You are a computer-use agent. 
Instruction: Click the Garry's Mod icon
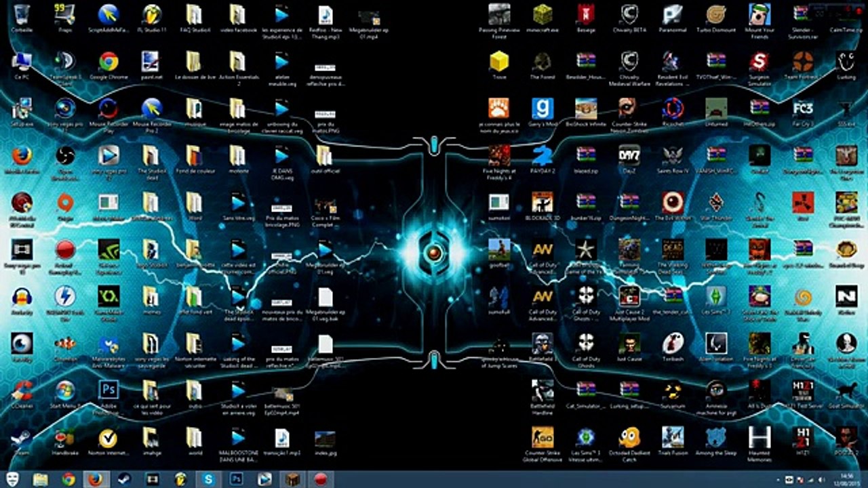pyautogui.click(x=542, y=108)
